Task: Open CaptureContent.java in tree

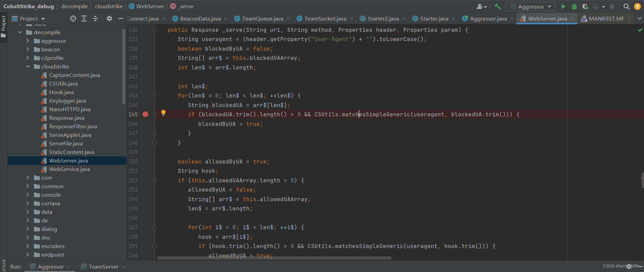Action: 75,75
